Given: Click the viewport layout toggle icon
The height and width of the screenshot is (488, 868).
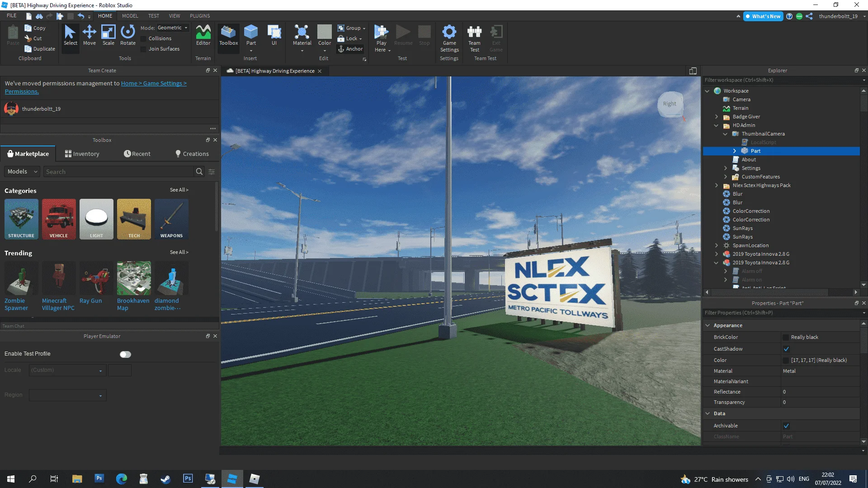Looking at the screenshot, I should [693, 71].
